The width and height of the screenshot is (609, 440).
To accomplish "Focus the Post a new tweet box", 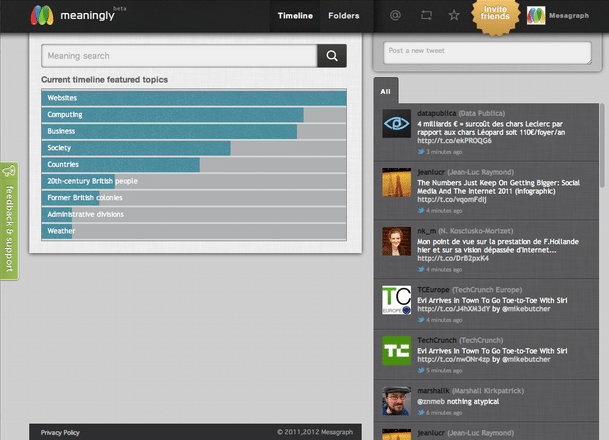I will pos(487,53).
